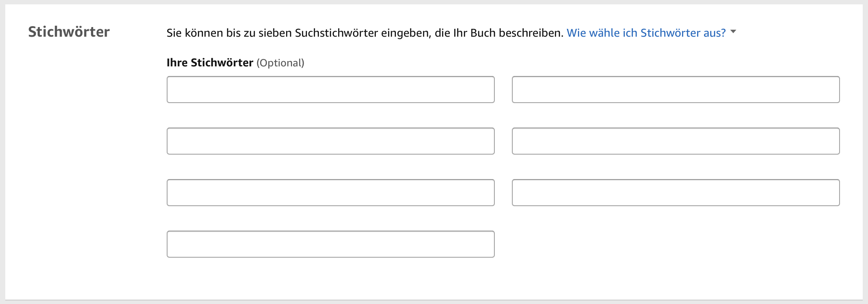Image resolution: width=868 pixels, height=304 pixels.
Task: Click the middle-left keyword input
Action: [x=330, y=141]
